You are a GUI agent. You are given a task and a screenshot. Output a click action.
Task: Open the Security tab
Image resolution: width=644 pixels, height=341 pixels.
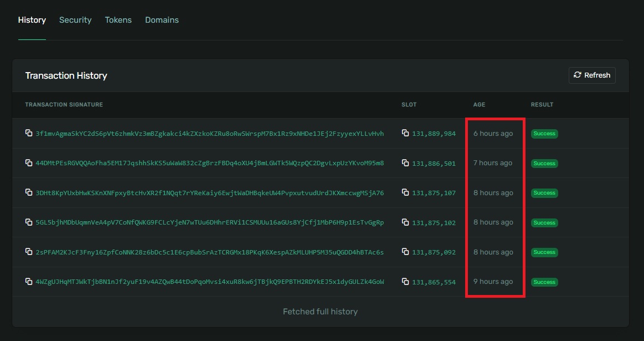75,20
